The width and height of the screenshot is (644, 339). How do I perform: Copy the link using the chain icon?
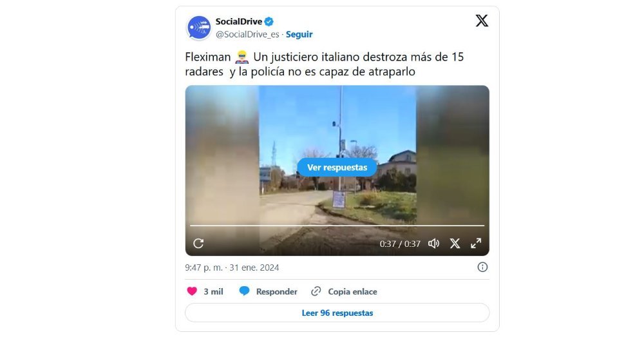[x=316, y=291]
